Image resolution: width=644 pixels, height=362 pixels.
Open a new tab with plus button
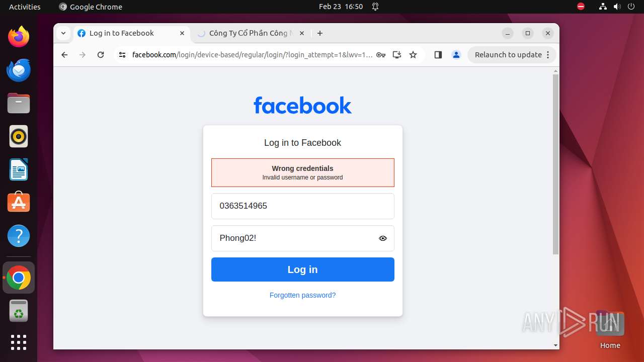click(320, 33)
